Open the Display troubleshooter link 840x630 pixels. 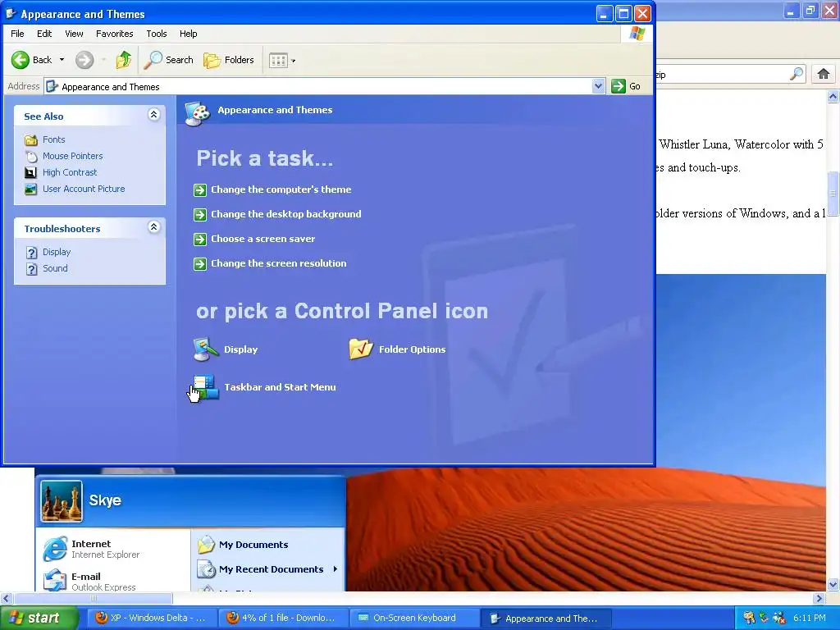coord(57,253)
